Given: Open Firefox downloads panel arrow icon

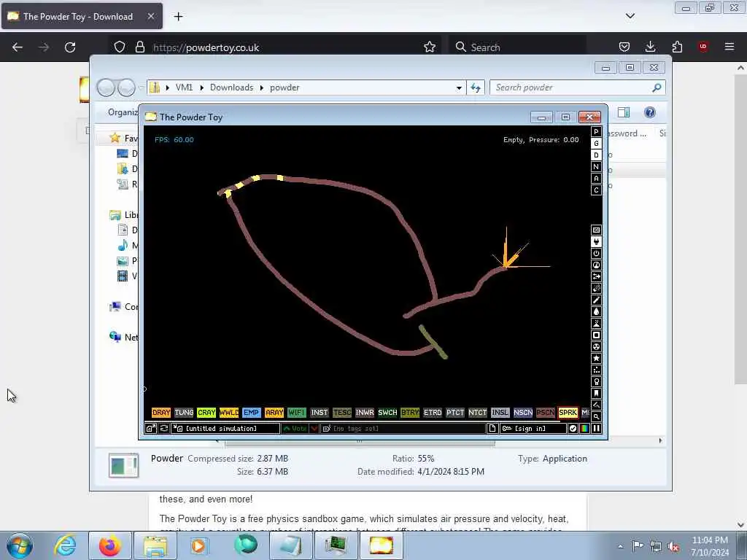Looking at the screenshot, I should click(x=650, y=47).
